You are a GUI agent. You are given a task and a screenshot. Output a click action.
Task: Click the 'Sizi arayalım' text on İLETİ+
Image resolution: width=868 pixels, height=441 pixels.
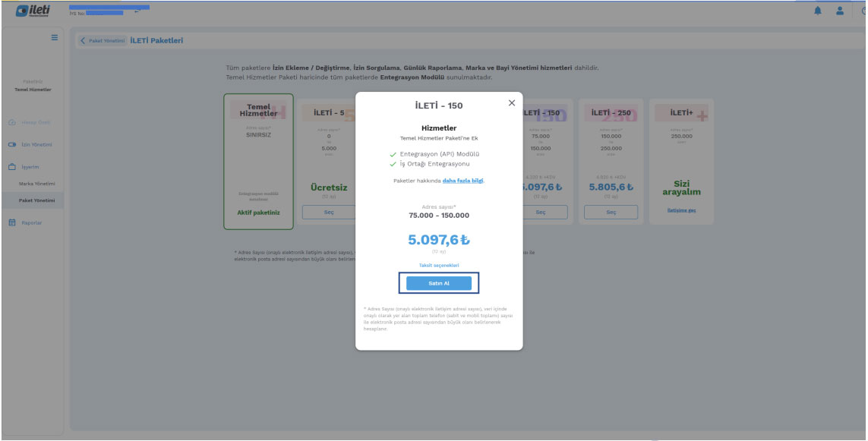pyautogui.click(x=681, y=188)
